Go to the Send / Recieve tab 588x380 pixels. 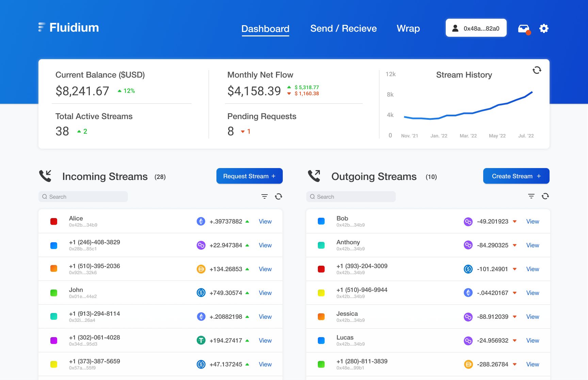[x=343, y=29]
